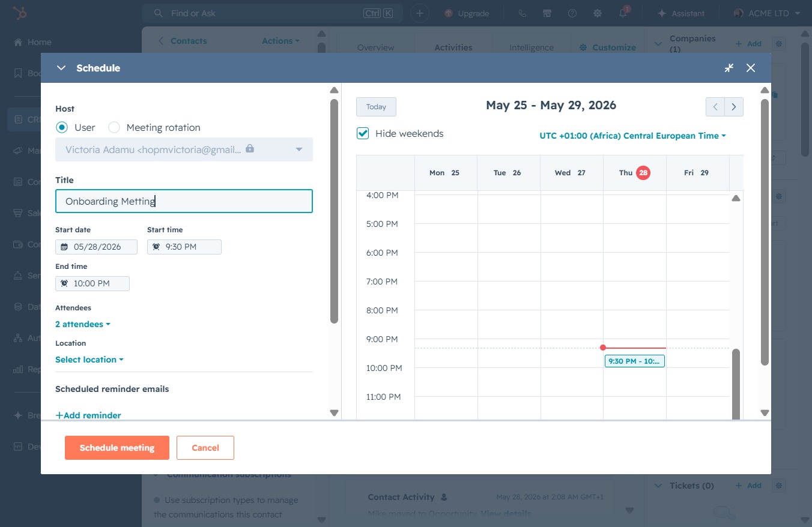This screenshot has height=527, width=812.
Task: Close the Schedule dialog
Action: 751,68
